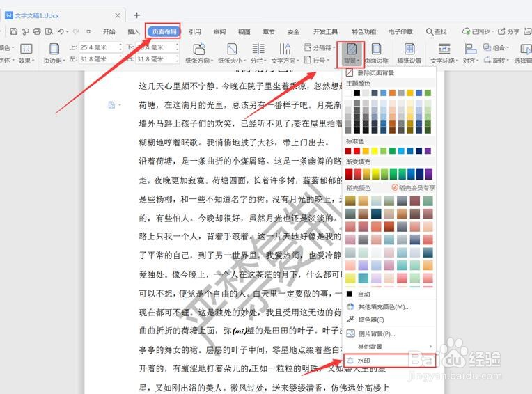Choose 删除页面背景 in the background menu
The image size is (532, 394).
(389, 72)
